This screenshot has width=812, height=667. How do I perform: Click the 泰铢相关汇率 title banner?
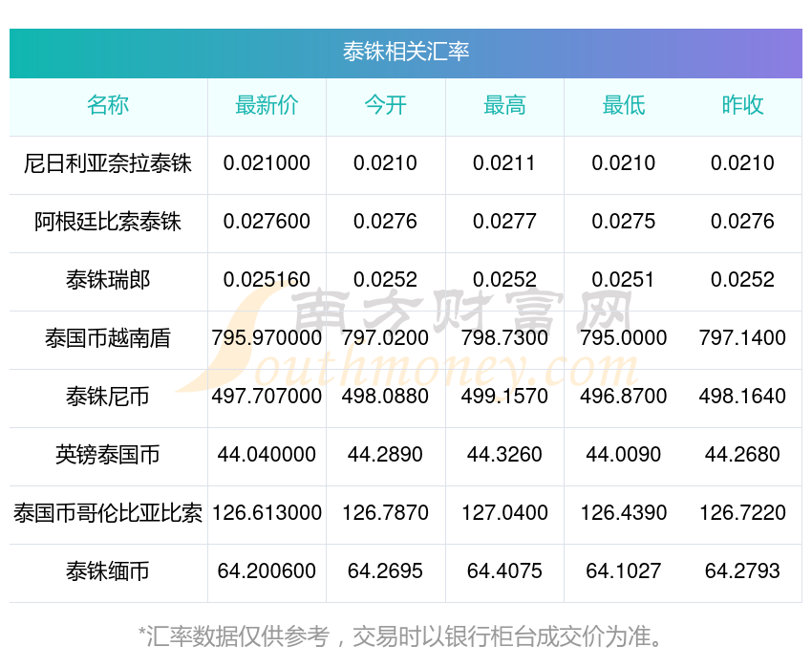[405, 53]
